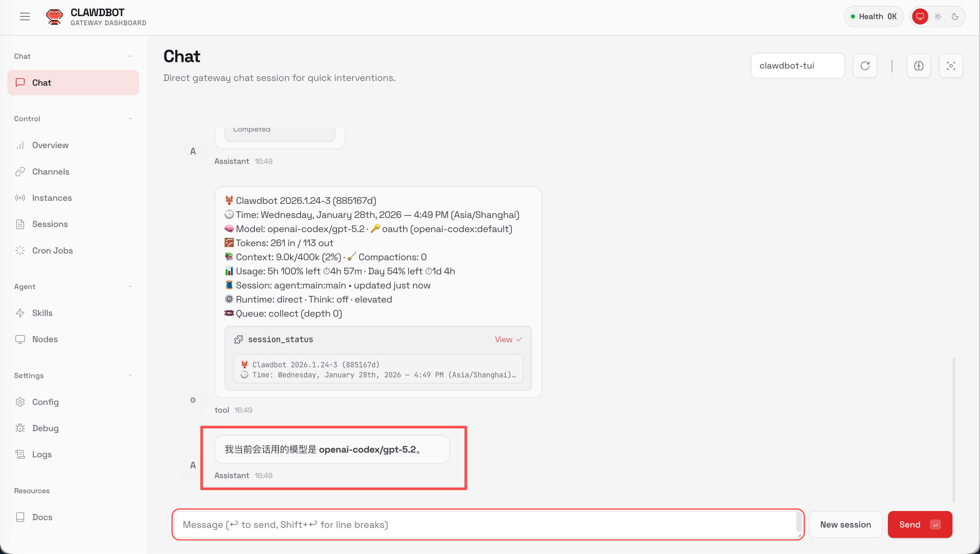980x554 pixels.
Task: Open the Skills section
Action: click(x=42, y=313)
